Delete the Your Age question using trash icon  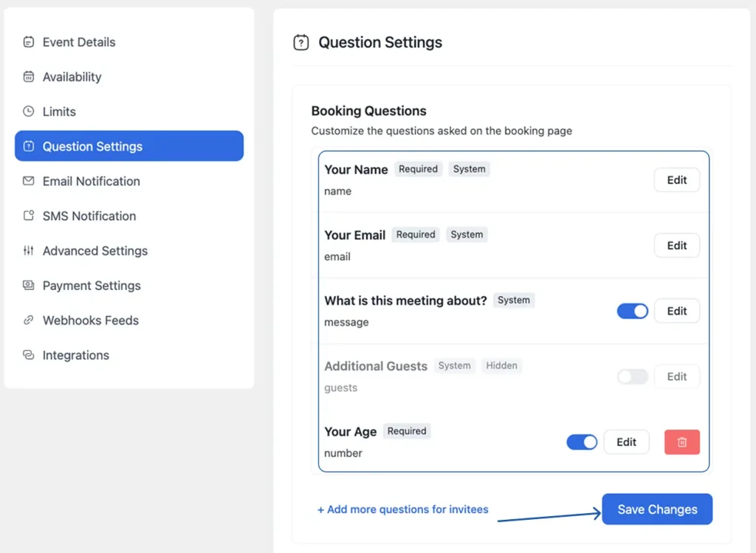tap(681, 442)
